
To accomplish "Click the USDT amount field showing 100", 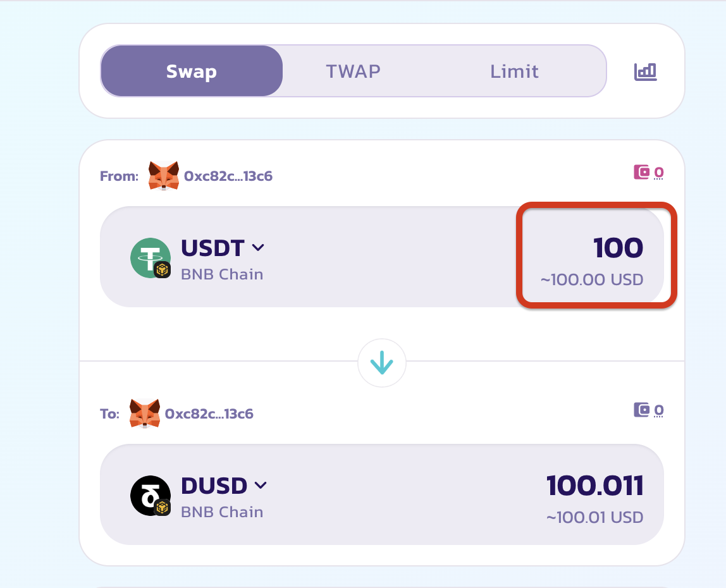I will pyautogui.click(x=618, y=248).
